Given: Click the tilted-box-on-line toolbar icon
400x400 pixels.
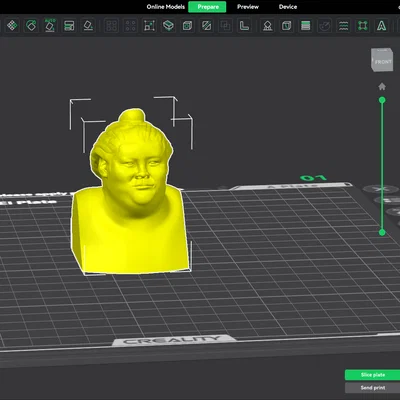Looking at the screenshot, I should [x=88, y=26].
